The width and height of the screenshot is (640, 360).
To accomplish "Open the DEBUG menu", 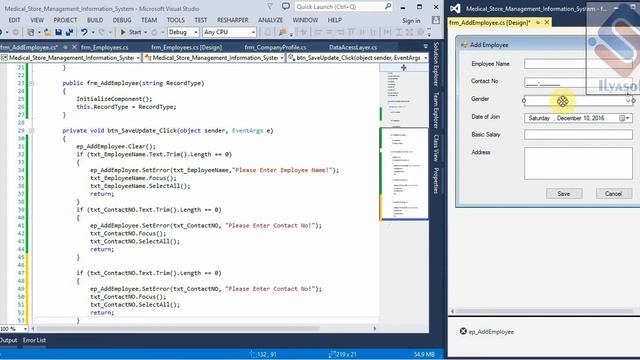I will 122,20.
